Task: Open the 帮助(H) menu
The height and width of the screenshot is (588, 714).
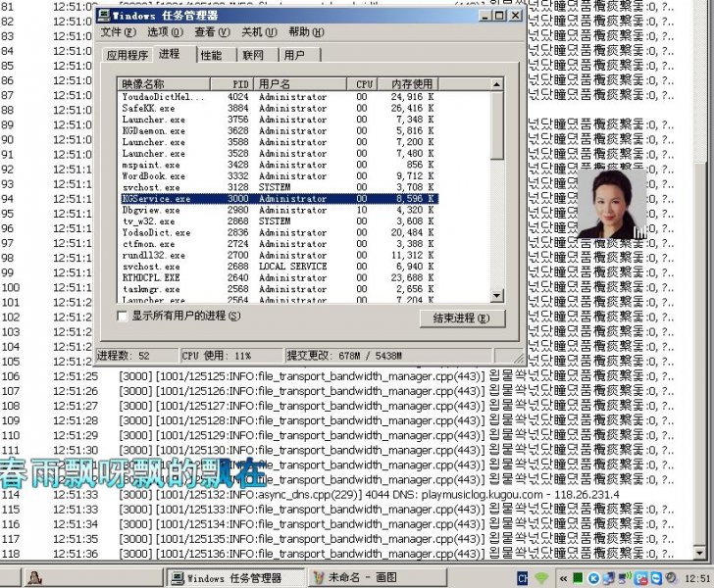Action: pos(306,32)
